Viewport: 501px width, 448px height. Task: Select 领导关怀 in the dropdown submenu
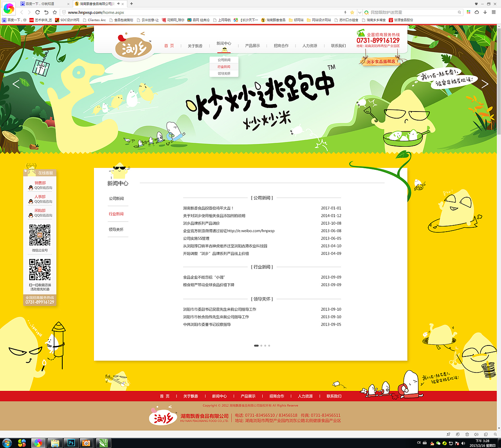point(224,74)
